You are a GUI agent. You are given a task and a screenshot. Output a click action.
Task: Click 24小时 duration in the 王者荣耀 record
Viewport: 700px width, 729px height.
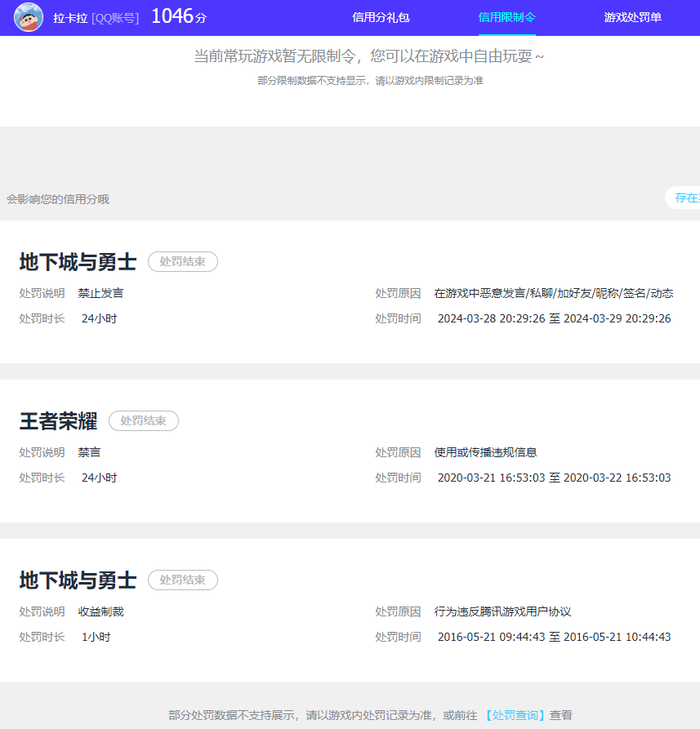[99, 478]
